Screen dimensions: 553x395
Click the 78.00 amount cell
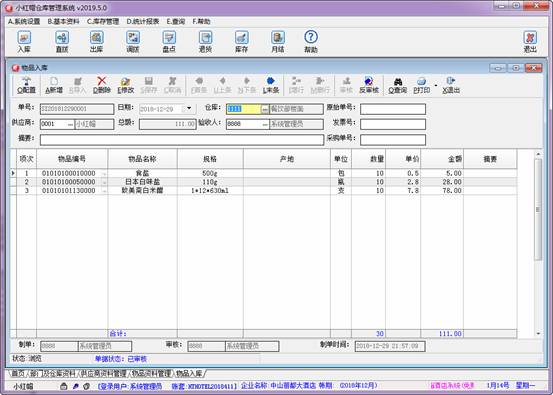point(442,190)
